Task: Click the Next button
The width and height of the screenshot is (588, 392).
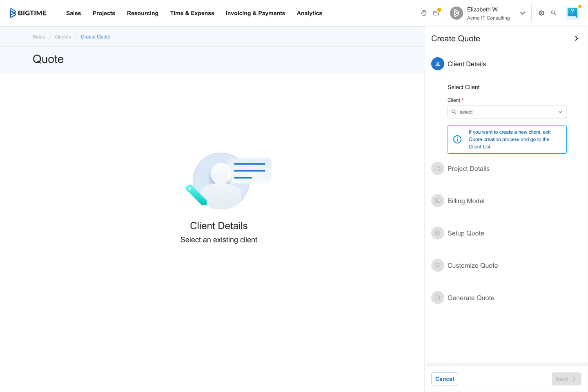Action: pos(566,379)
